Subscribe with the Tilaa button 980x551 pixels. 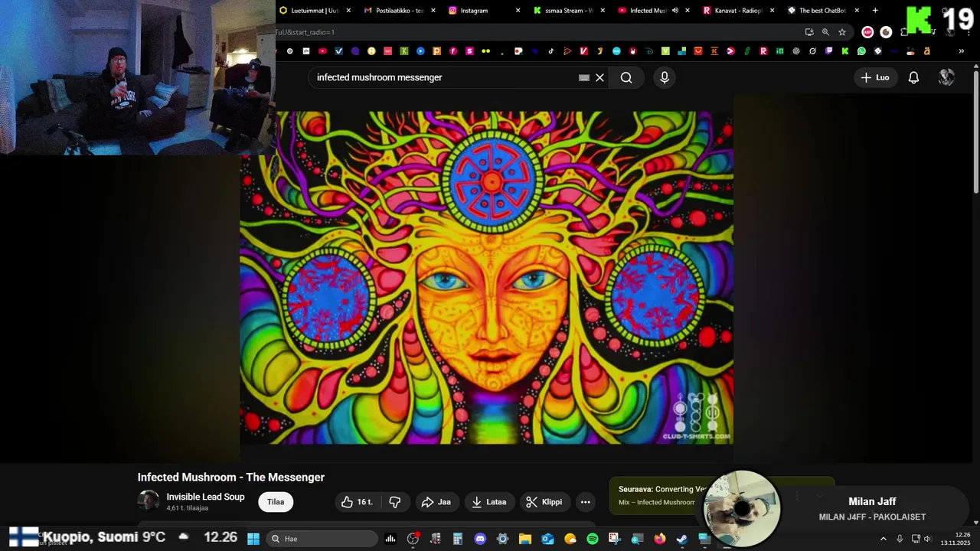point(276,502)
